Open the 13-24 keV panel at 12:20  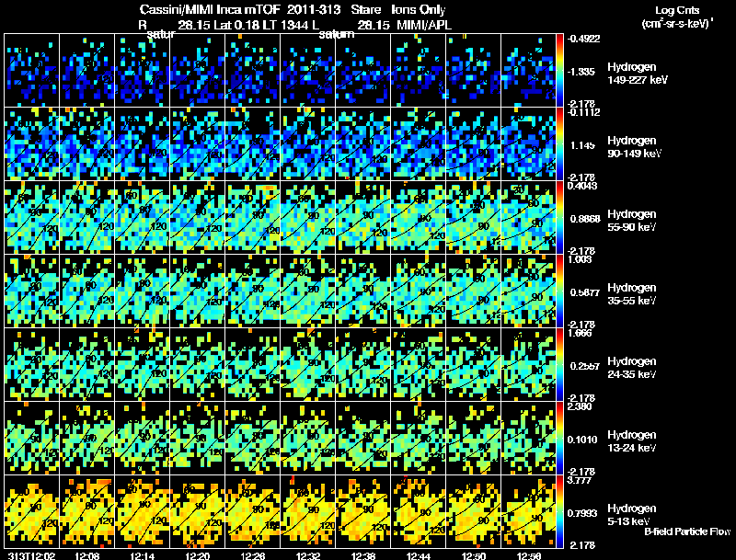point(198,439)
